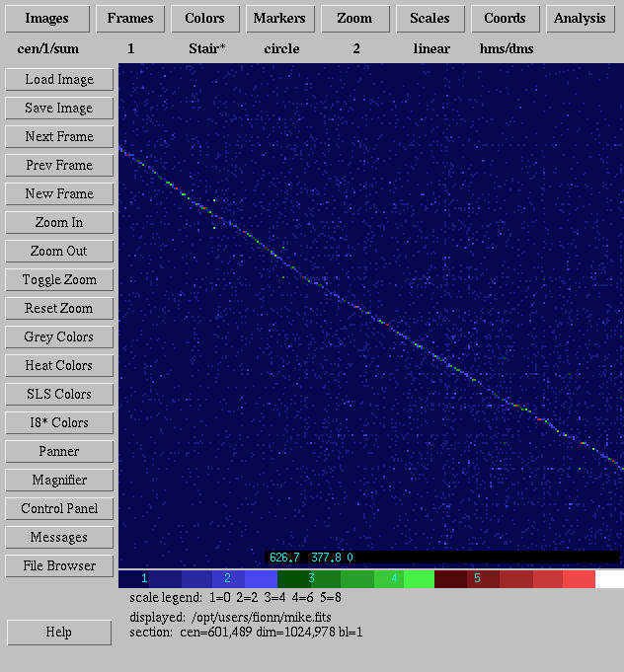
Task: Click the linear scale label
Action: (x=431, y=49)
